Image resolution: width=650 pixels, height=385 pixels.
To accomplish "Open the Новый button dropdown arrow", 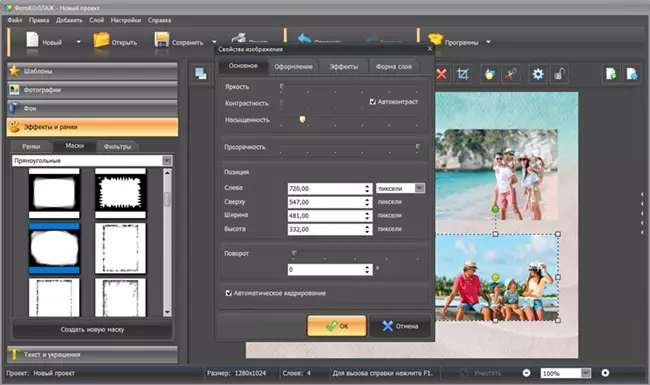I will [x=78, y=42].
